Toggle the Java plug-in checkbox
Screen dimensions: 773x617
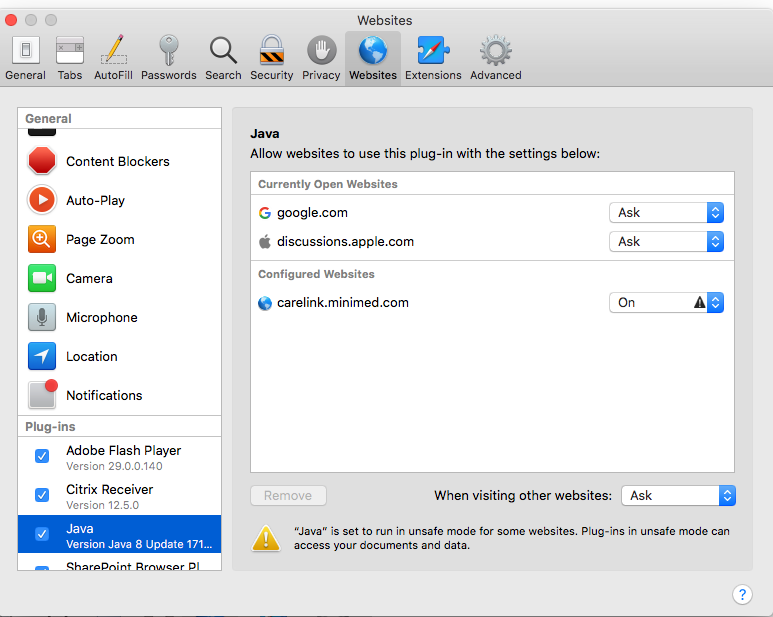[42, 534]
